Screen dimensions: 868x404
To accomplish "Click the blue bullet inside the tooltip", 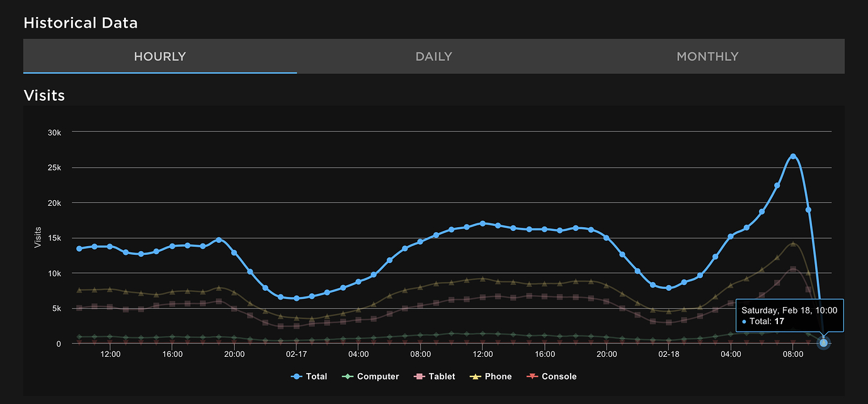I will (x=743, y=321).
